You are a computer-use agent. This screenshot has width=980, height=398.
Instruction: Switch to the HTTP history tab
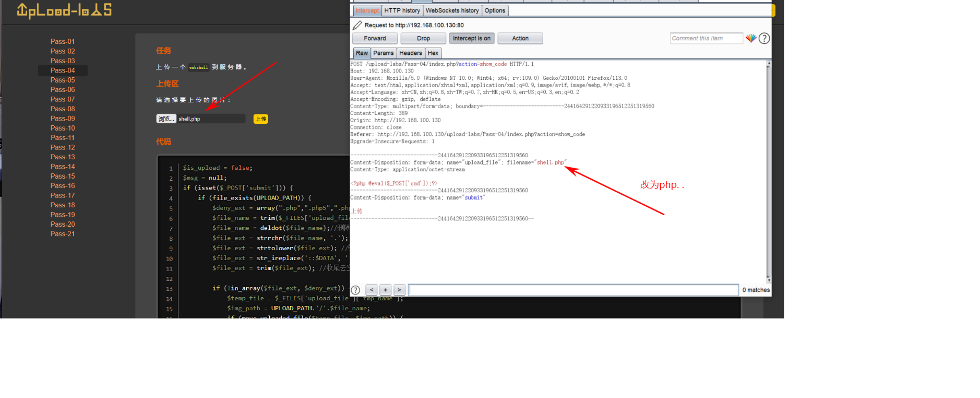402,10
